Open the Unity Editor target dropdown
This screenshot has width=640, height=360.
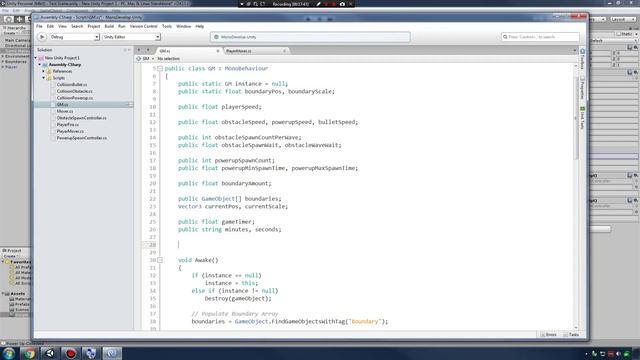point(131,37)
